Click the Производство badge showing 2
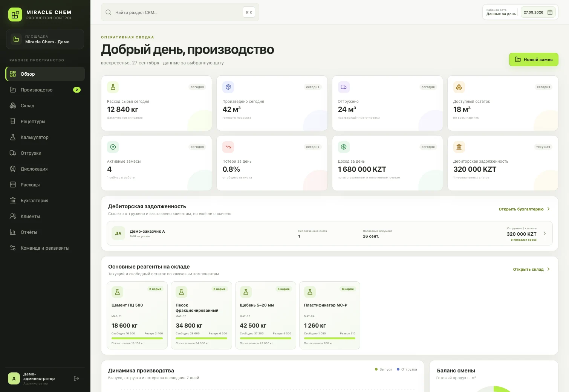 point(77,90)
